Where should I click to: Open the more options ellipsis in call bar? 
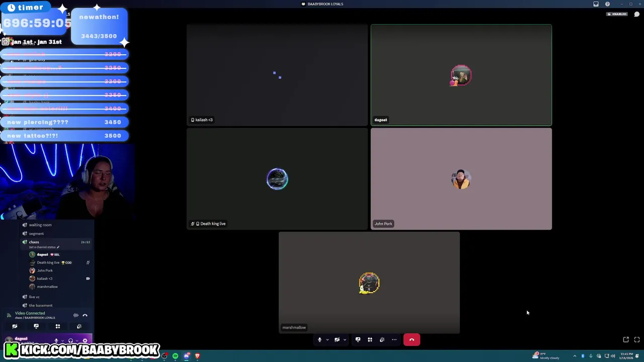click(394, 340)
